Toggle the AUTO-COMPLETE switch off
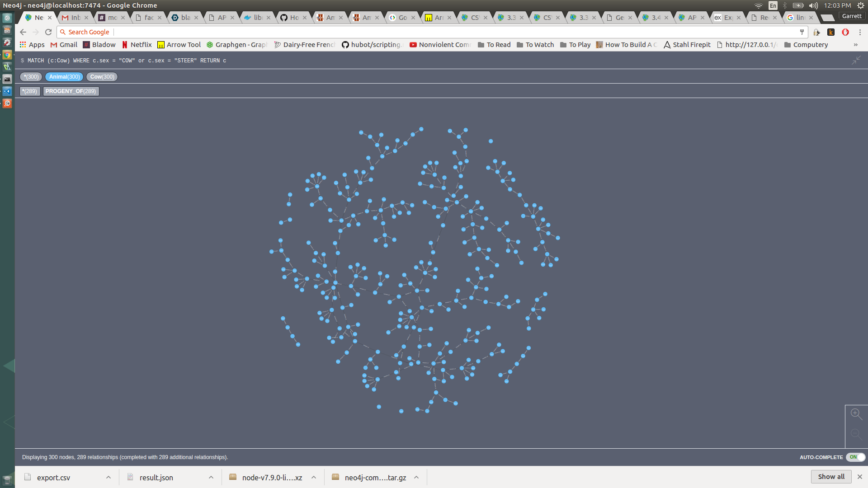This screenshot has width=868, height=488. 855,457
